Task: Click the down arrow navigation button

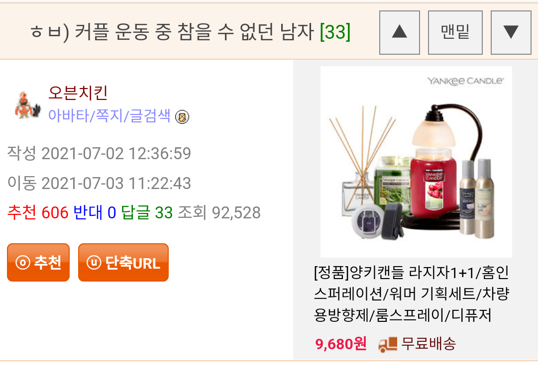Action: pyautogui.click(x=511, y=32)
